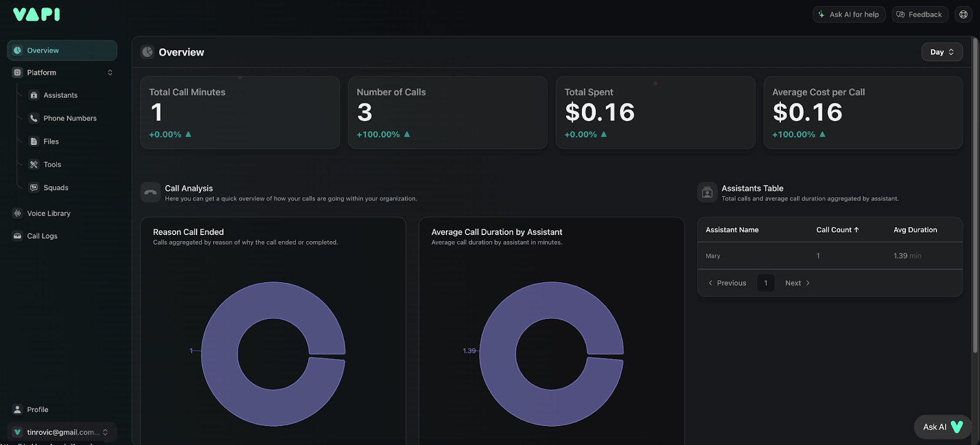Click the Number of Calls card
Image resolution: width=980 pixels, height=445 pixels.
click(448, 113)
